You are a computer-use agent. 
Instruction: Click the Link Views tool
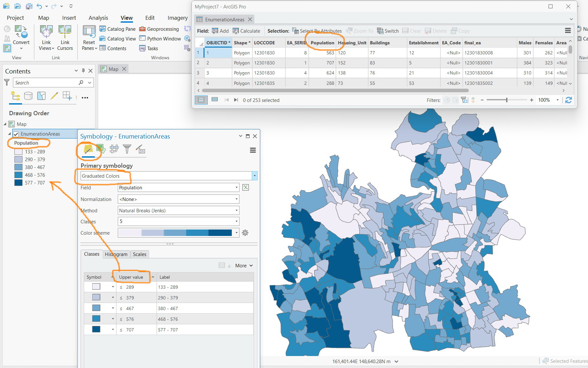tap(46, 38)
